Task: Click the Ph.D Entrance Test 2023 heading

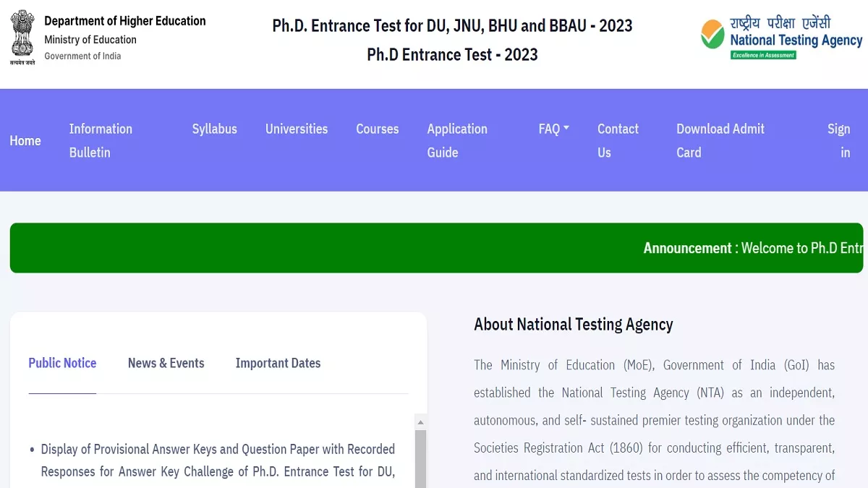Action: [452, 54]
